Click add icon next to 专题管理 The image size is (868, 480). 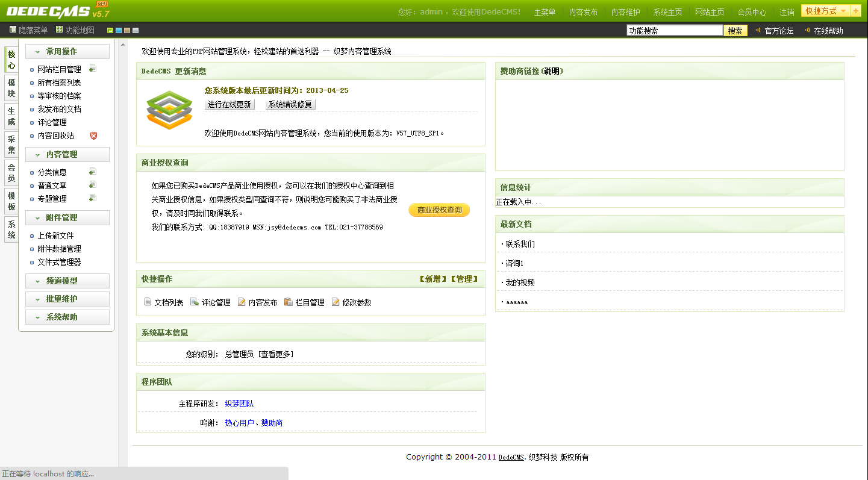(93, 198)
